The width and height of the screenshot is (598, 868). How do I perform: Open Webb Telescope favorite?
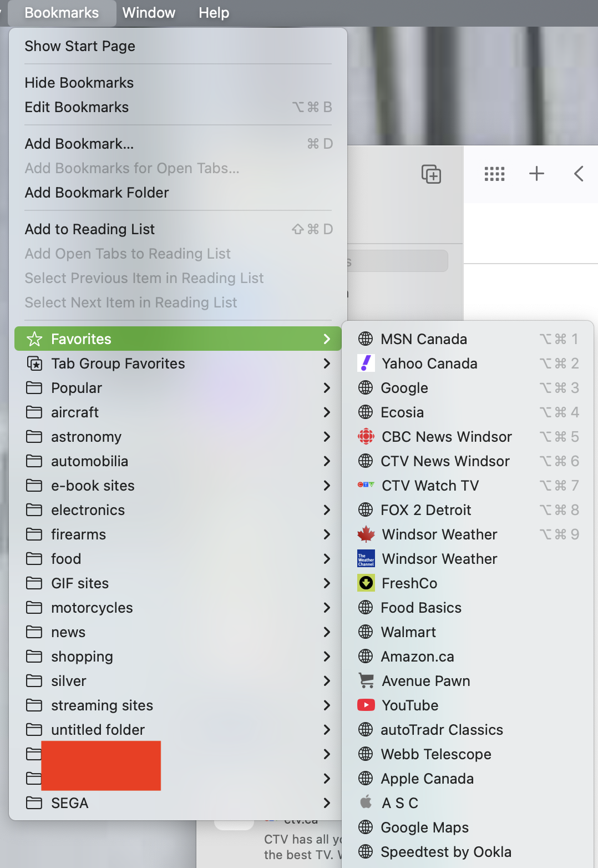(468, 754)
